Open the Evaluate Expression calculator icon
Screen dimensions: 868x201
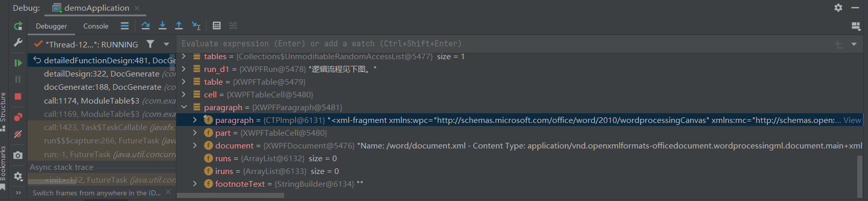coord(217,26)
